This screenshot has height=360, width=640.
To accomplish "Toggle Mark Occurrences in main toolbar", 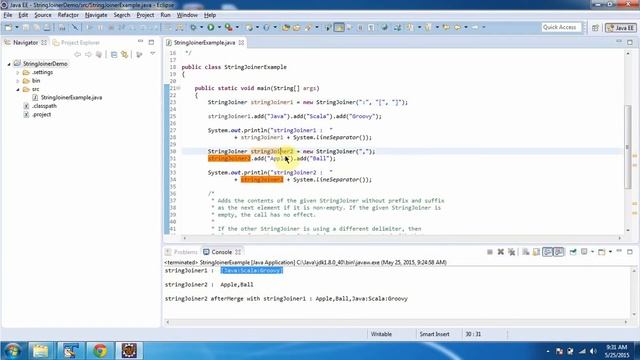I will click(x=339, y=27).
